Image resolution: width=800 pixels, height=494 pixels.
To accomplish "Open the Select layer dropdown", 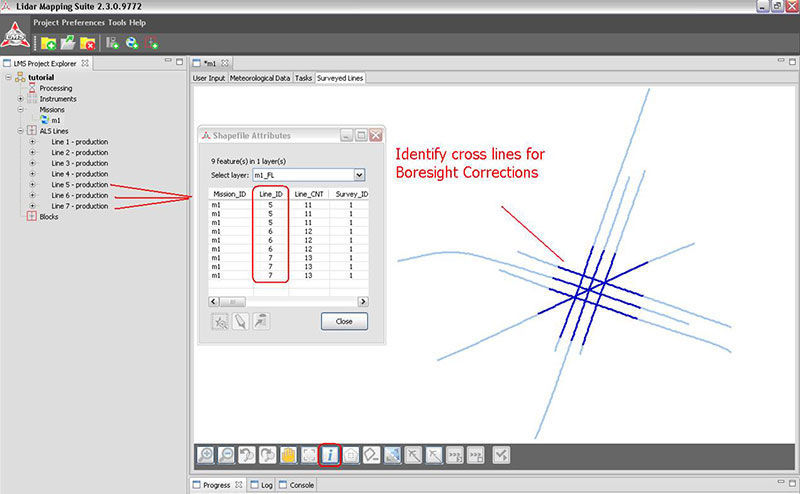I will [359, 174].
